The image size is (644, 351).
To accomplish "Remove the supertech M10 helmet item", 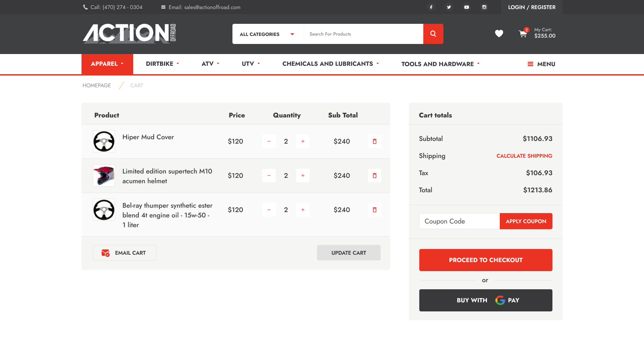I will 375,175.
